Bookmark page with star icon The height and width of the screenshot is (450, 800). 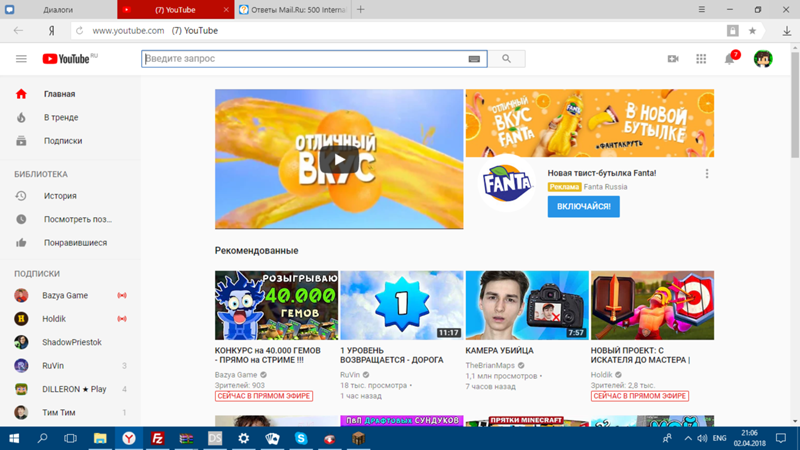[752, 31]
